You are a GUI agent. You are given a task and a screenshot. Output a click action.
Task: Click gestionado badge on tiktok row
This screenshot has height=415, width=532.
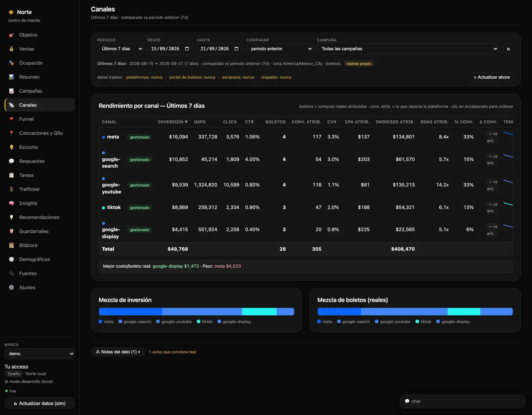point(140,207)
